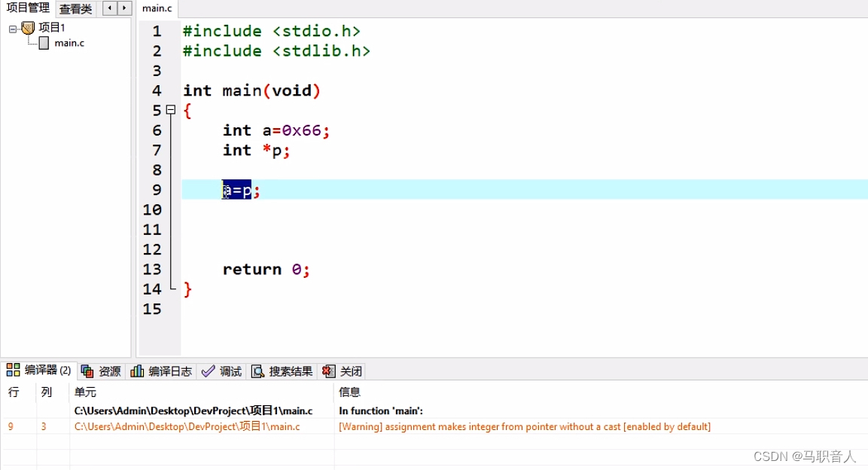
Task: Click the 编译日志 chart icon
Action: (137, 371)
